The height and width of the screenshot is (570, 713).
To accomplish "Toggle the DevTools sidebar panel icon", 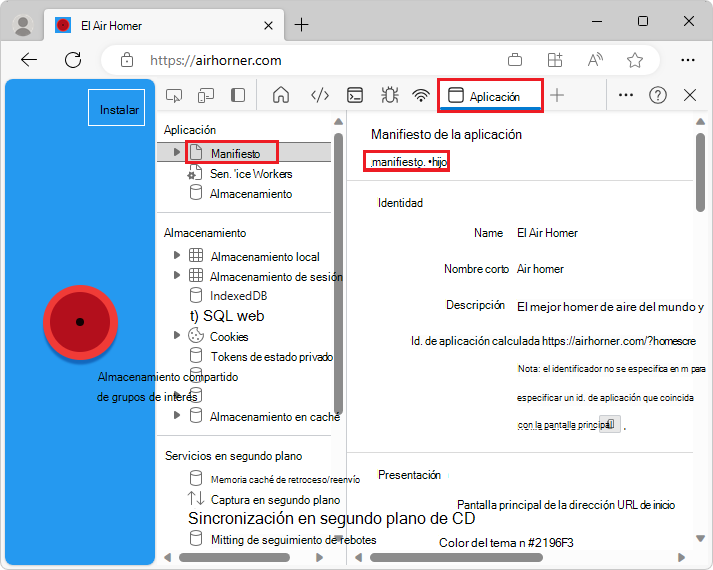I will pyautogui.click(x=238, y=95).
